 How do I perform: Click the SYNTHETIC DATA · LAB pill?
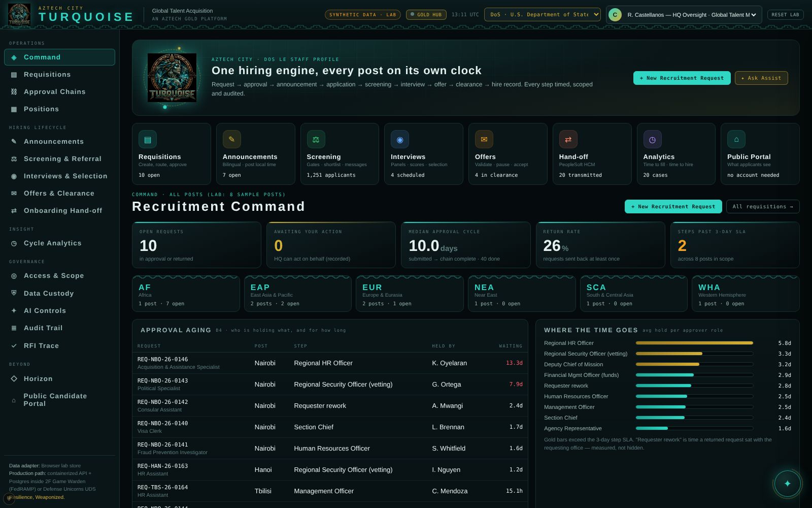[362, 15]
